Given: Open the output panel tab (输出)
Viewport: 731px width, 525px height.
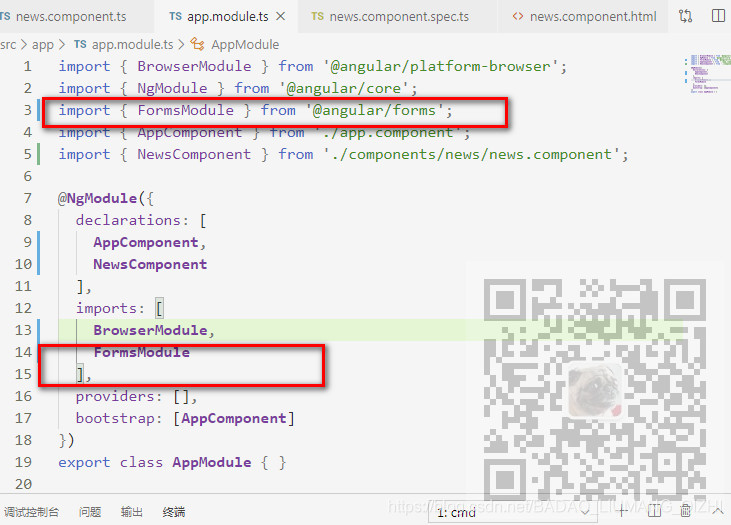Looking at the screenshot, I should tap(131, 512).
